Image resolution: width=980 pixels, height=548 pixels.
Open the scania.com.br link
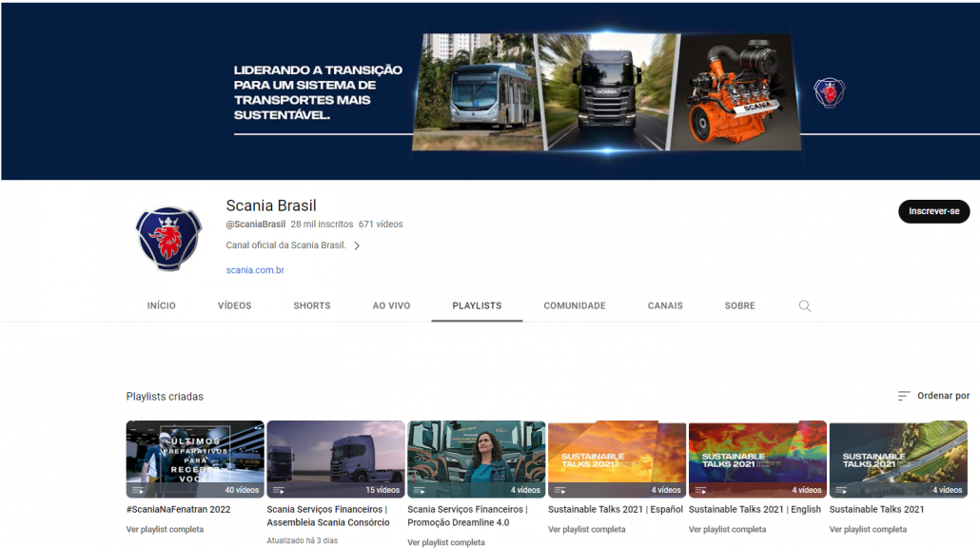255,270
